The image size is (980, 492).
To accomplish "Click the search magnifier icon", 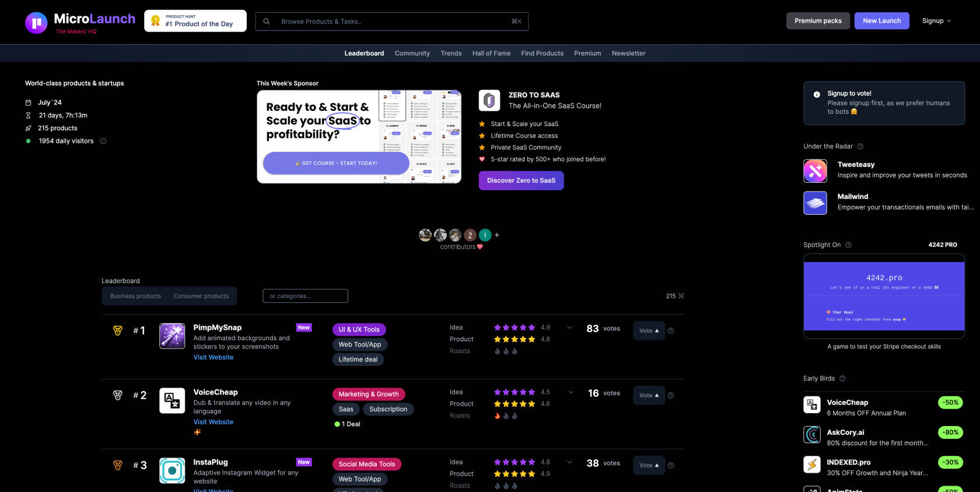I will click(267, 22).
